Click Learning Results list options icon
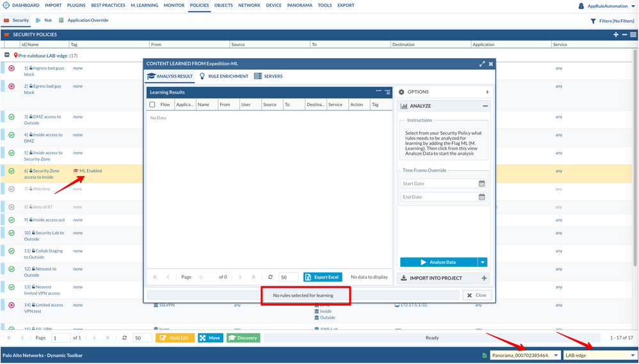 (387, 92)
